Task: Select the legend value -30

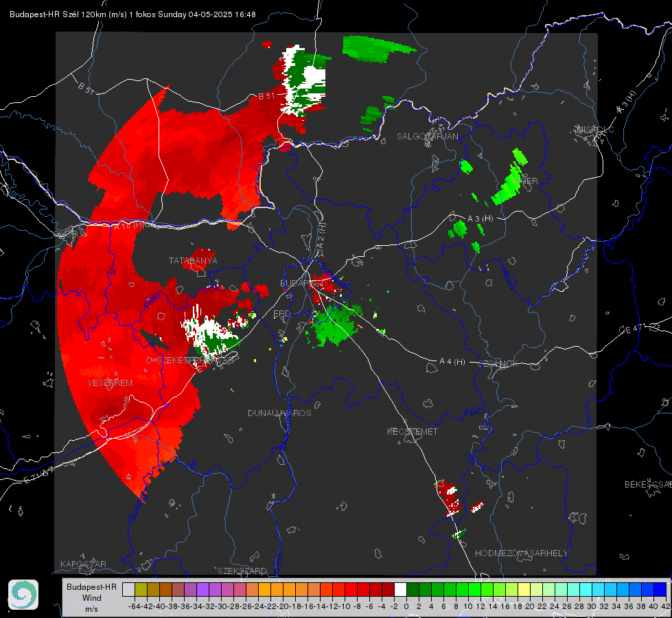Action: (221, 606)
